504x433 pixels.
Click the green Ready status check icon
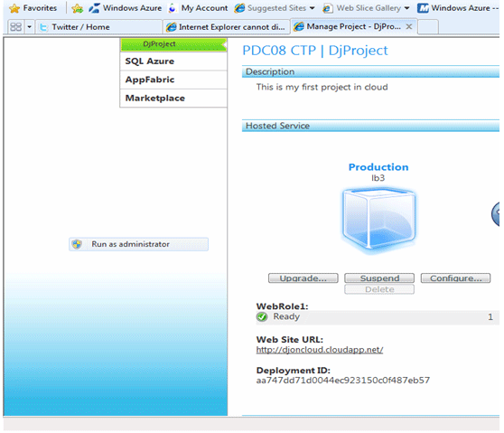tap(262, 317)
